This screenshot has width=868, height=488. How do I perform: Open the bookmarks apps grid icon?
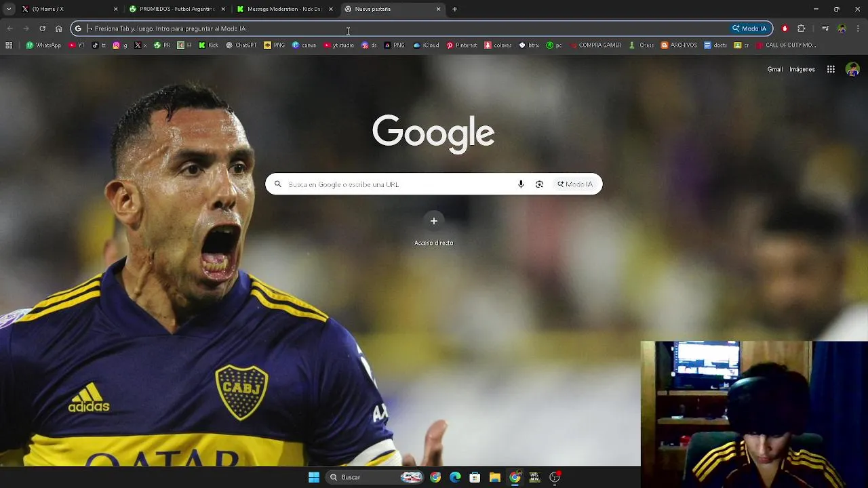tap(9, 45)
